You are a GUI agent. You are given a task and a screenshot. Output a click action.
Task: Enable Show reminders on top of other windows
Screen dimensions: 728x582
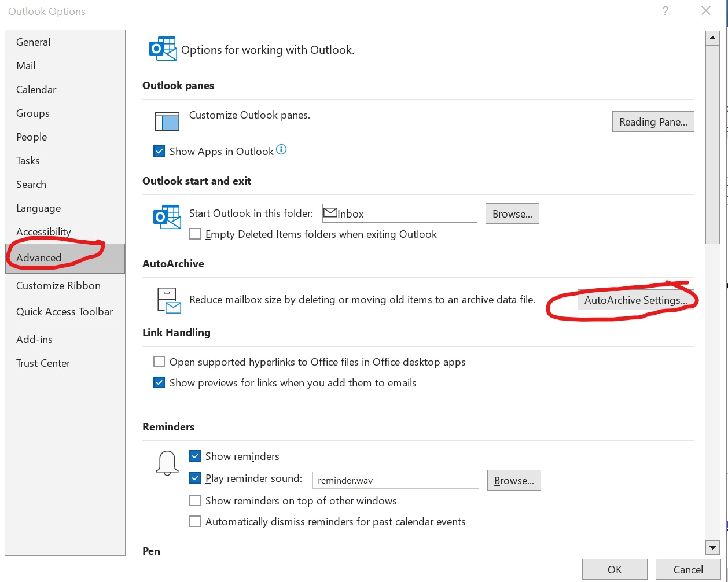[195, 501]
